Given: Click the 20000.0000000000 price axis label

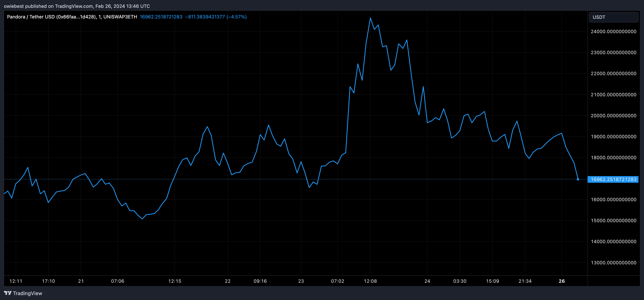Looking at the screenshot, I should pos(613,116).
